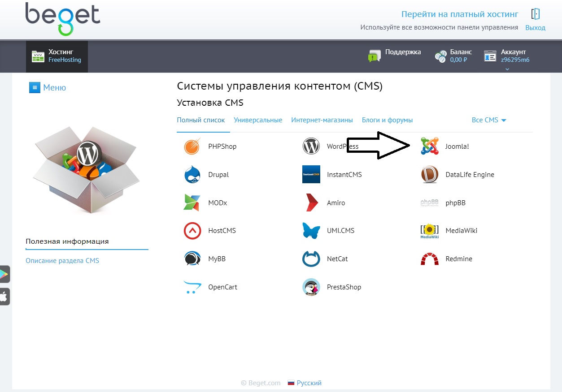Click the Account ID card icon
The image size is (562, 392).
click(x=490, y=56)
